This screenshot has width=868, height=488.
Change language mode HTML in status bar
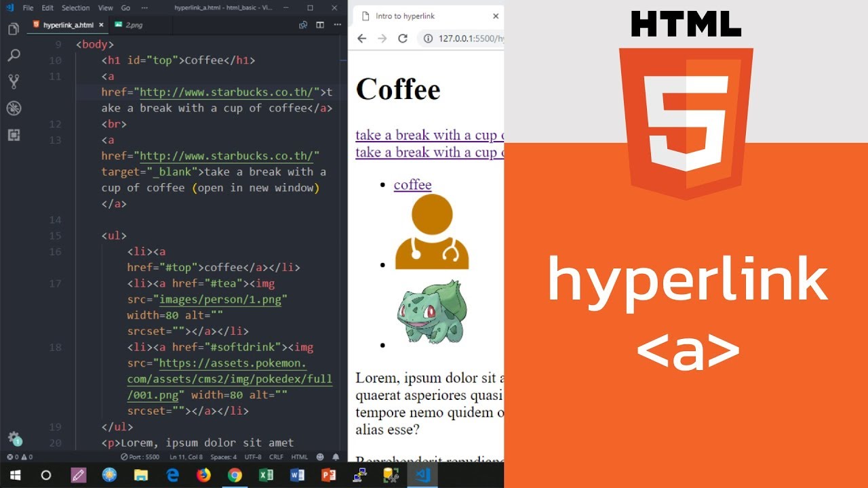coord(299,457)
